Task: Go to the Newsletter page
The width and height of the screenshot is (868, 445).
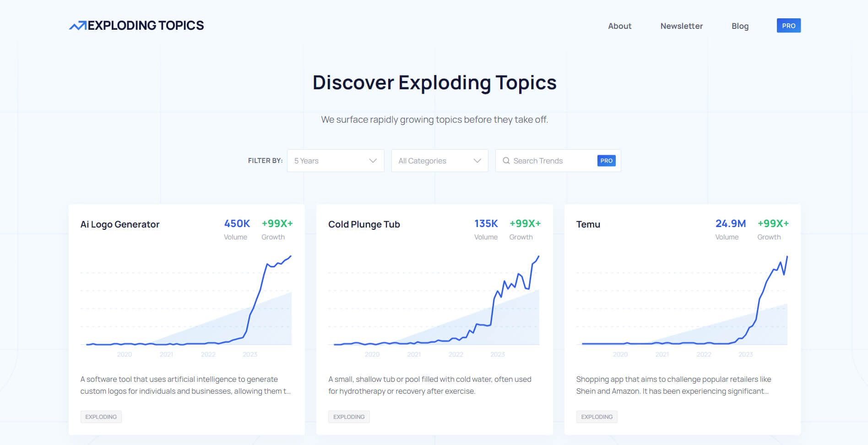Action: pos(681,26)
